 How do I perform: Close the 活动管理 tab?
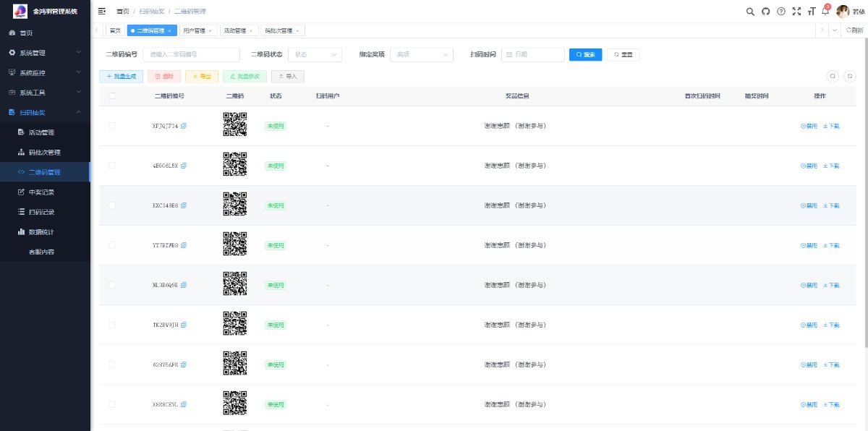click(x=250, y=30)
